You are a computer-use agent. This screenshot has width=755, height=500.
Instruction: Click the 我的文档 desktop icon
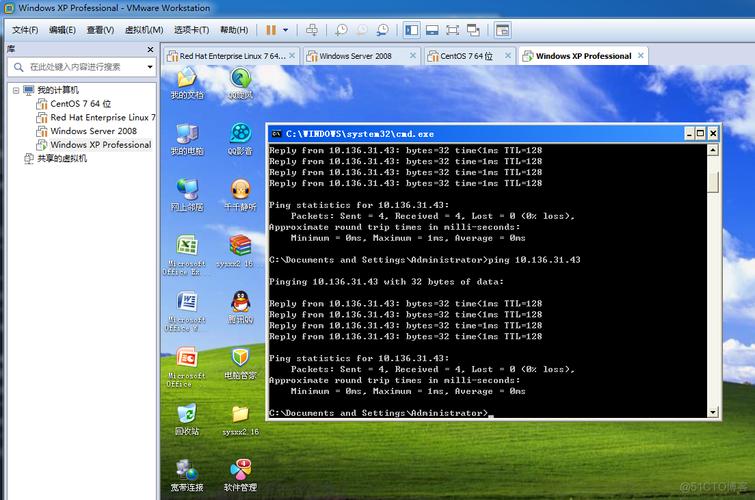click(x=187, y=82)
